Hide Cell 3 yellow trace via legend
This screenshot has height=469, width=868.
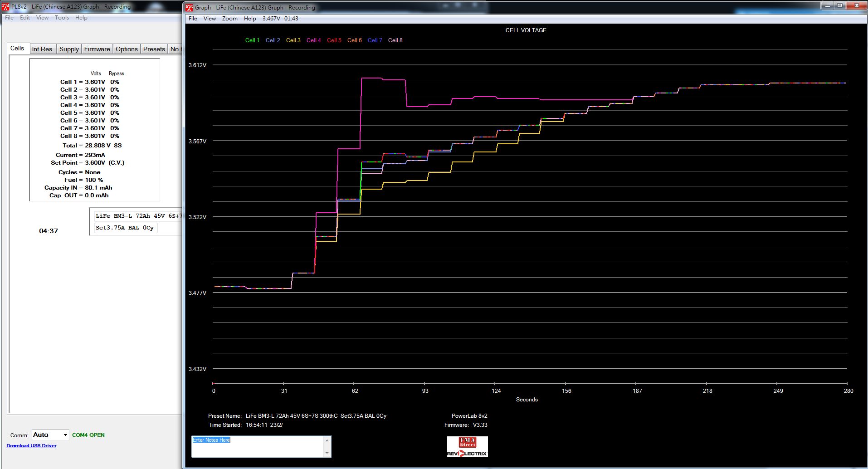pos(293,40)
